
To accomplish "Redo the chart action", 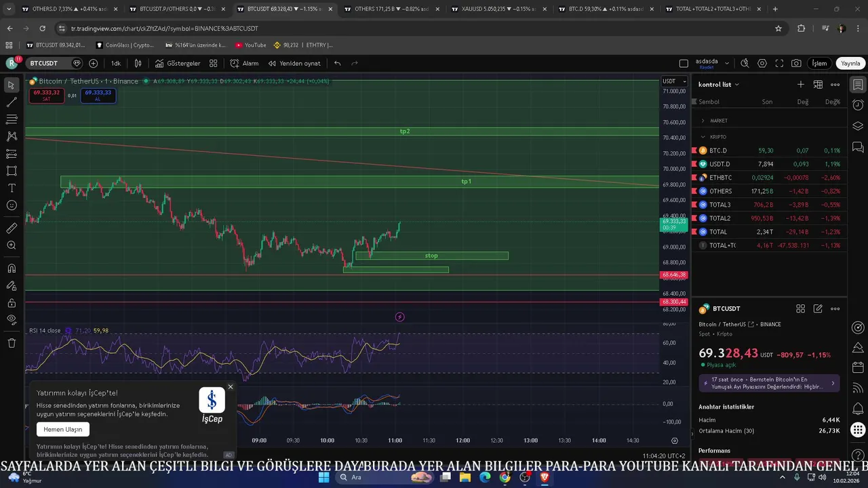I will [354, 63].
